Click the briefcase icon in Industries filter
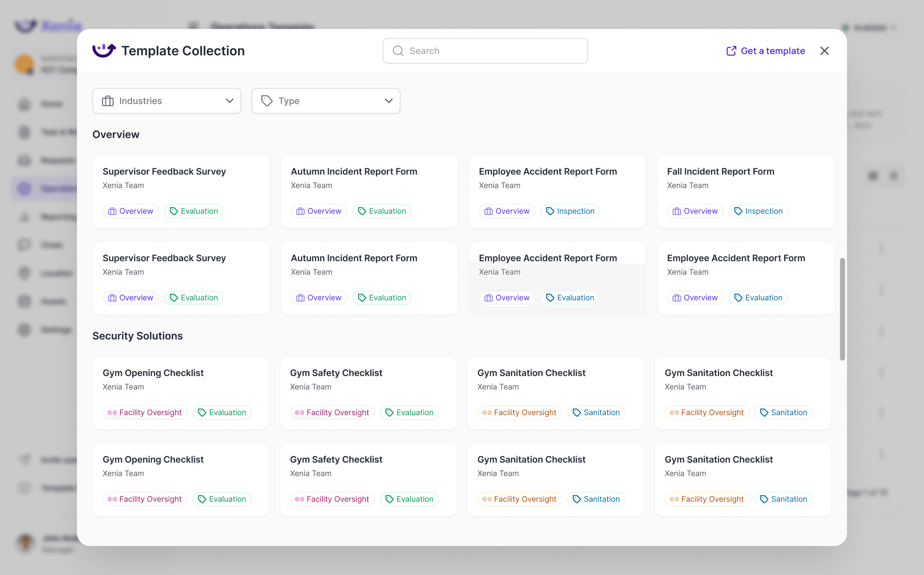The image size is (924, 575). coord(108,101)
